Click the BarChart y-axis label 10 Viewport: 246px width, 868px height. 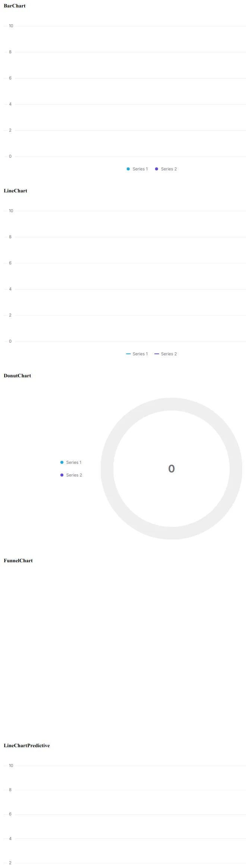11,26
